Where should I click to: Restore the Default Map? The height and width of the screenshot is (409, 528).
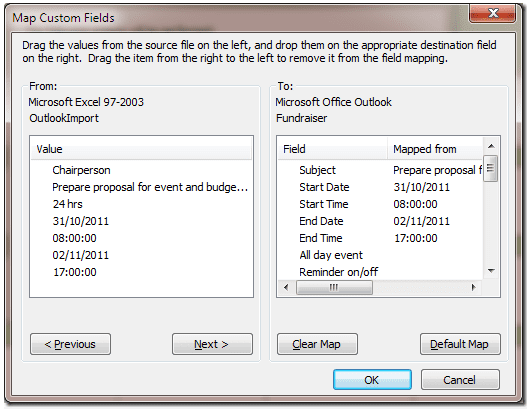click(460, 344)
